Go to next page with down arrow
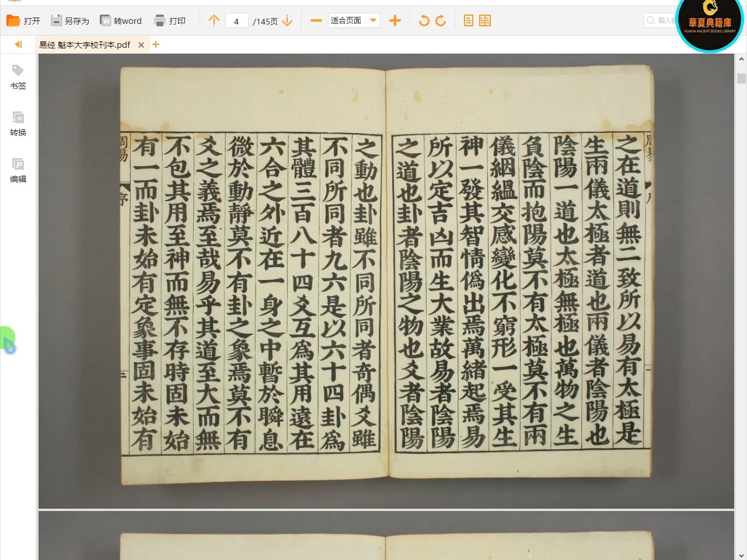This screenshot has width=747, height=560. coord(287,21)
